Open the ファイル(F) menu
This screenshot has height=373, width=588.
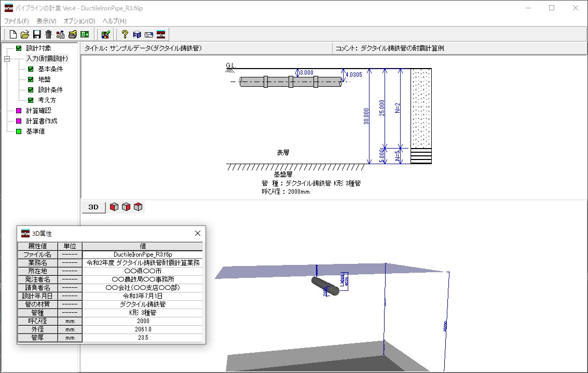(x=16, y=21)
